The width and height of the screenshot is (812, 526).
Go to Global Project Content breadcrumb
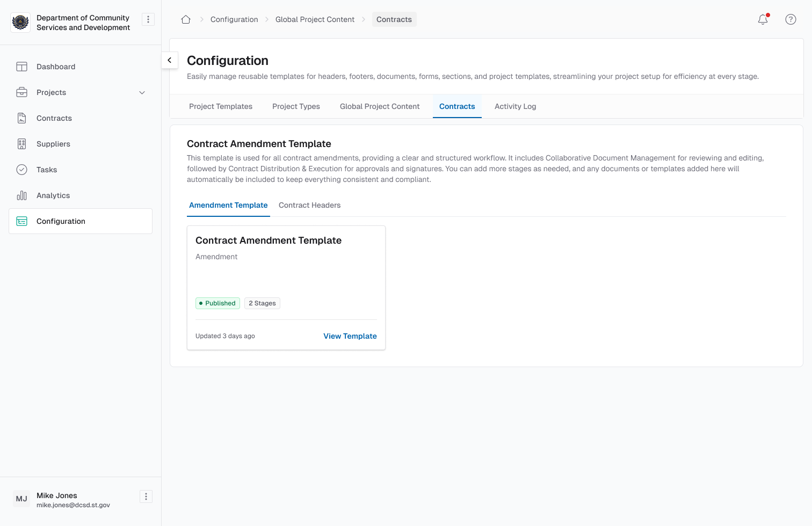(315, 19)
